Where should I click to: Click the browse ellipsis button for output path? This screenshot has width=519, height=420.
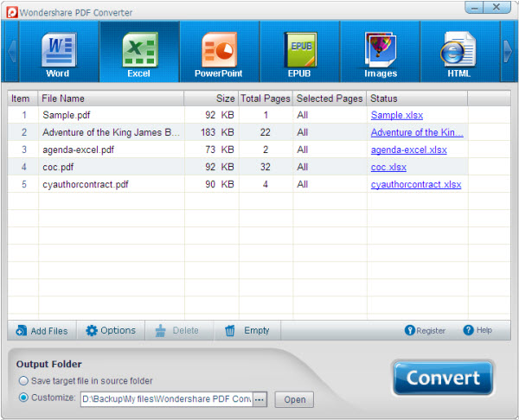259,399
